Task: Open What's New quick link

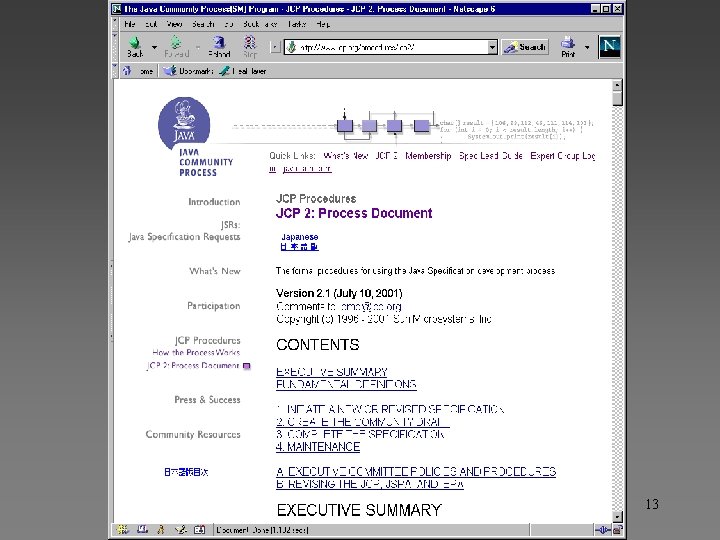Action: (x=345, y=156)
